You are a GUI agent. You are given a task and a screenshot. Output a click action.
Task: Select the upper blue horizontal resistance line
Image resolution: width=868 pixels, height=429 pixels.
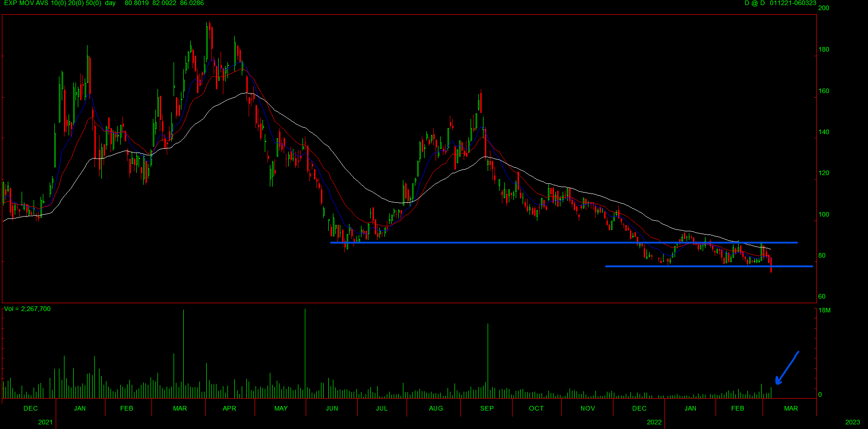click(564, 242)
